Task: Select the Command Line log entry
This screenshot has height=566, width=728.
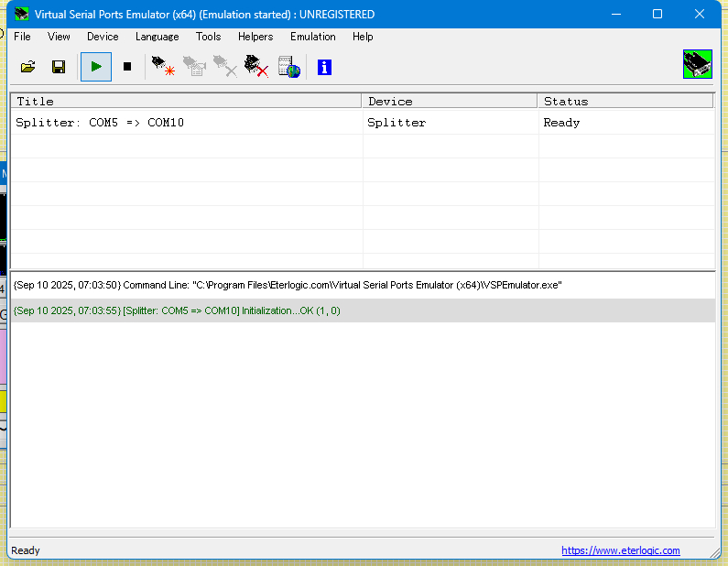Action: [363, 285]
